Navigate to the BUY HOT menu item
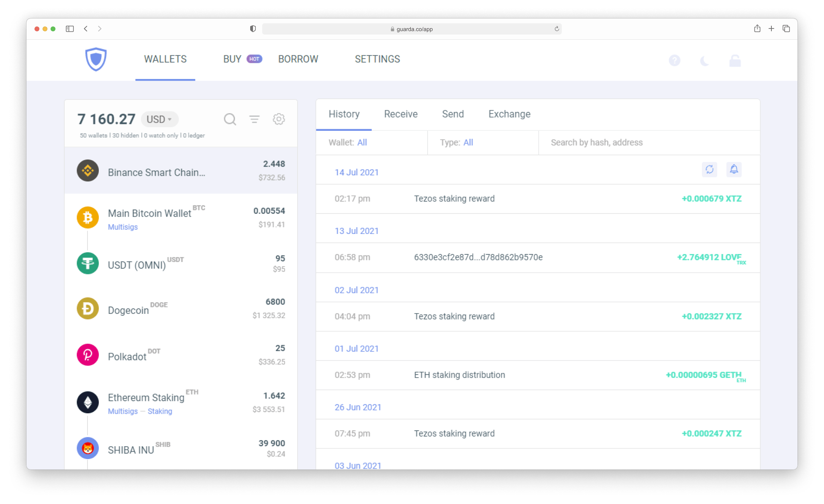This screenshot has height=504, width=824. click(x=241, y=59)
